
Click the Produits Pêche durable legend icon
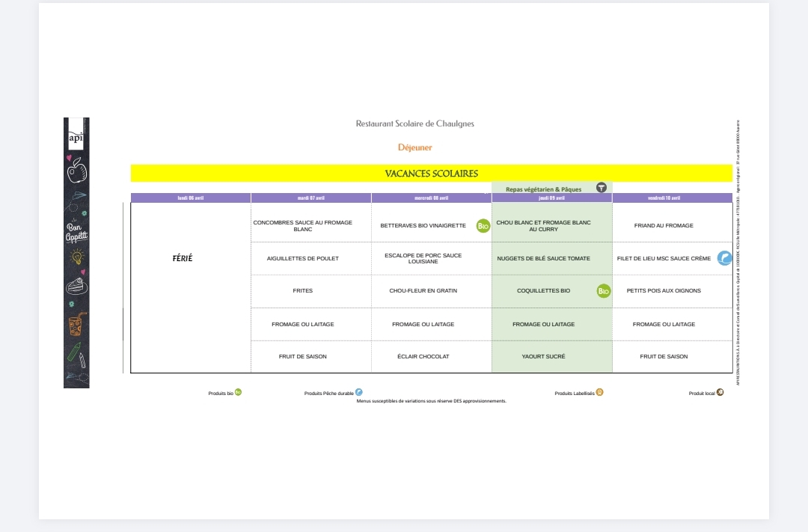(359, 392)
